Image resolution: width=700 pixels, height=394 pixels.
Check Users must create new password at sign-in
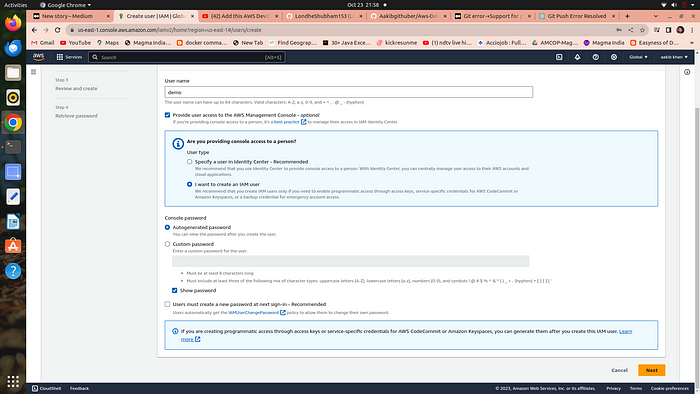coord(167,304)
